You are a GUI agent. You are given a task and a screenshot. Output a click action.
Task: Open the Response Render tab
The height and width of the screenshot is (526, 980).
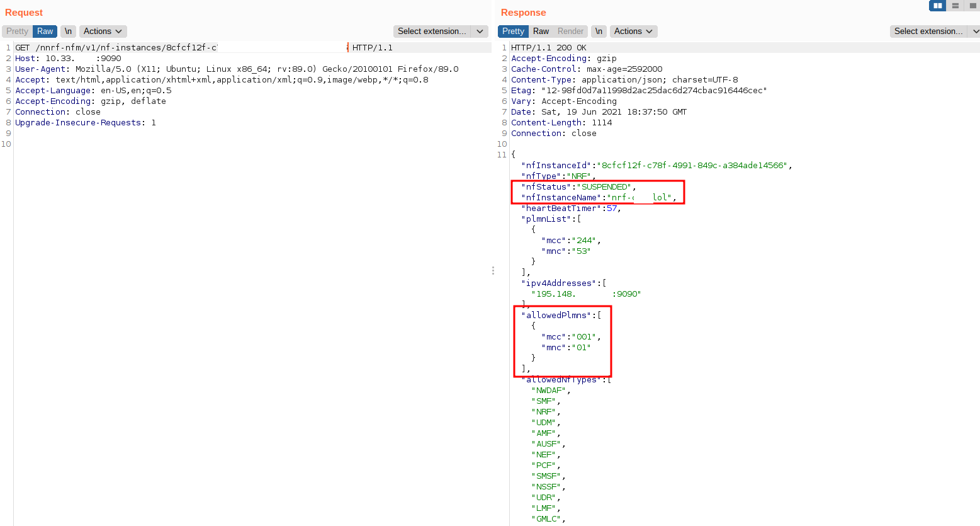pos(570,31)
